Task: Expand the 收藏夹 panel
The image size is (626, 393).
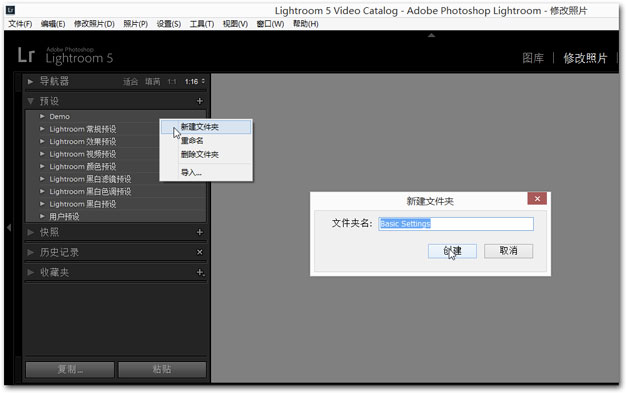Action: tap(30, 272)
